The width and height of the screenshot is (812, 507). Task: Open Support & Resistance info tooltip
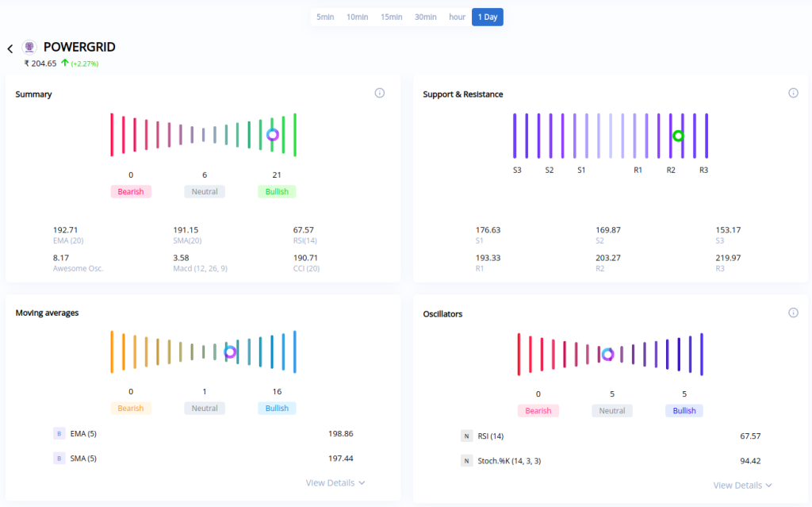[x=793, y=93]
